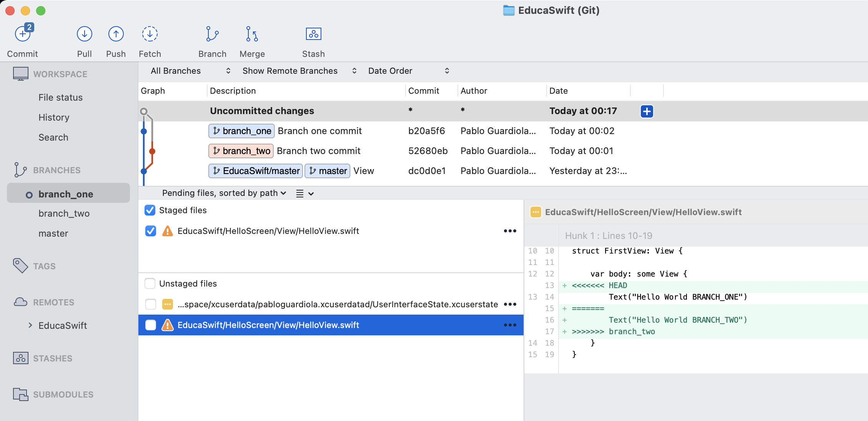Check the Unstaged files checkbox
Viewport: 868px width, 421px height.
pos(150,283)
